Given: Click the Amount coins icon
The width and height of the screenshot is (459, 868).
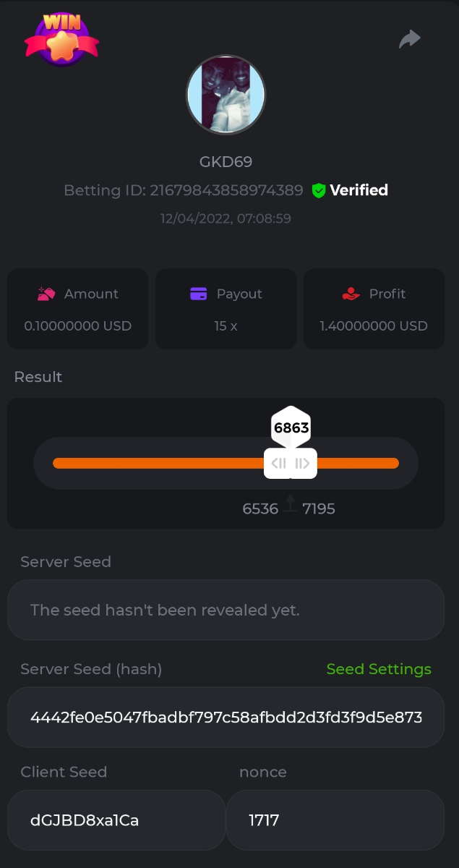Looking at the screenshot, I should [x=46, y=294].
